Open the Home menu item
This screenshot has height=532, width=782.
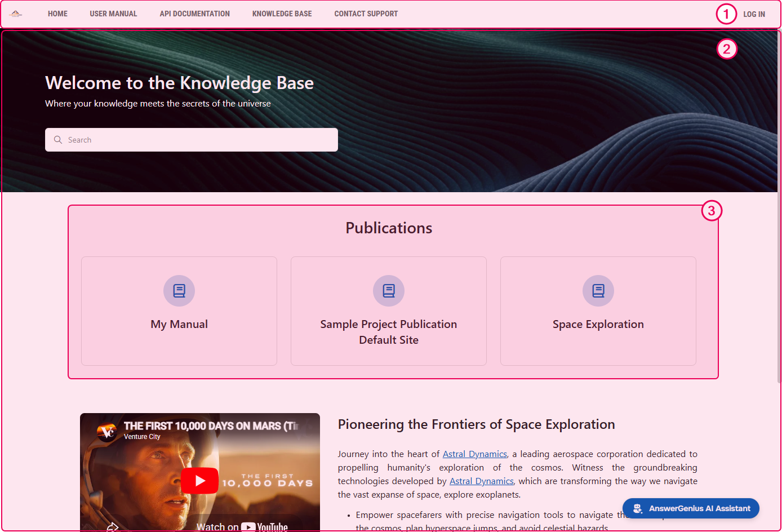click(x=57, y=14)
